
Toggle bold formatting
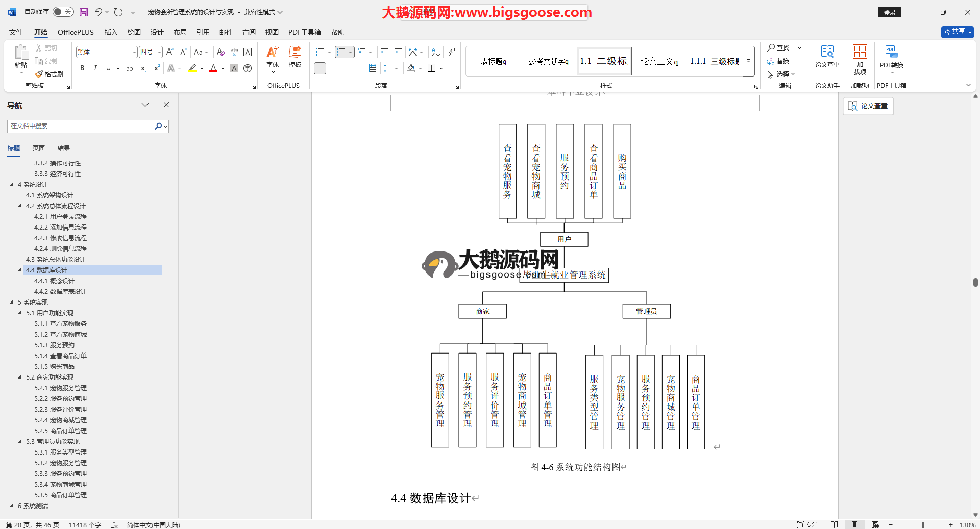[82, 68]
